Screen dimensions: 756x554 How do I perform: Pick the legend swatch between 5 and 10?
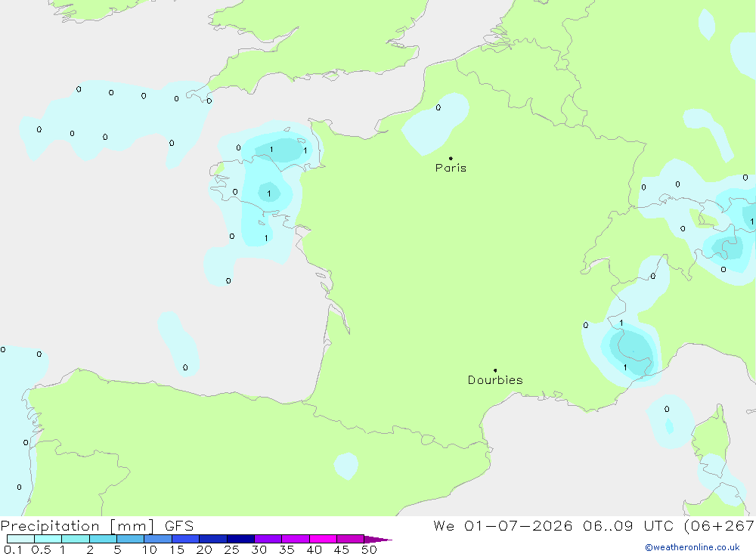tap(131, 539)
